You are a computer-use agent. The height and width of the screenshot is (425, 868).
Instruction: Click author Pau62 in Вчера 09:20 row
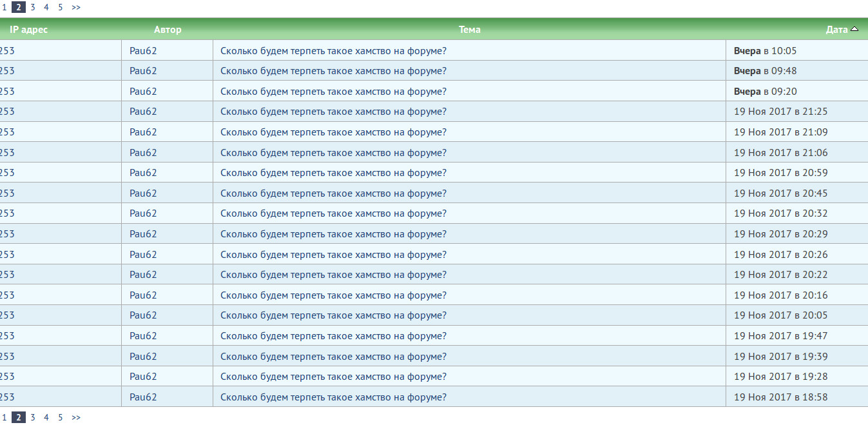pyautogui.click(x=143, y=92)
